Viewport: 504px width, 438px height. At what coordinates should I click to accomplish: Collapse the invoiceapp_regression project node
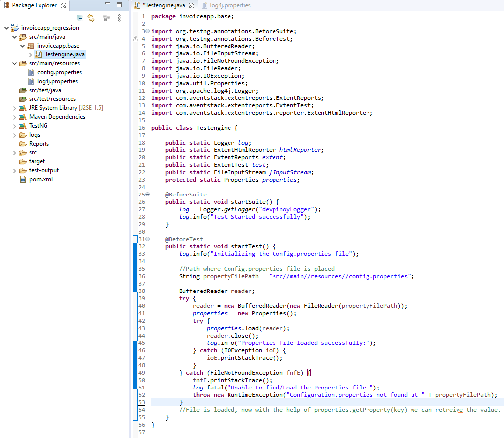point(7,28)
